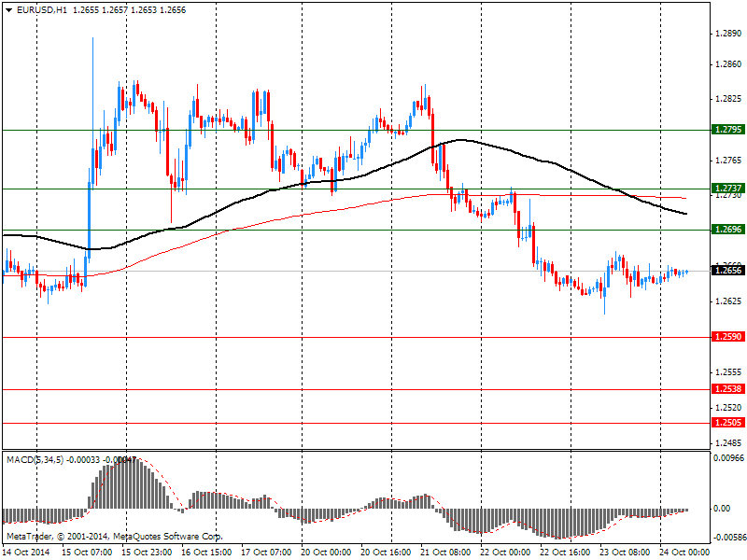Image resolution: width=747 pixels, height=560 pixels.
Task: Click the red 1.2505 support price label
Action: [727, 423]
